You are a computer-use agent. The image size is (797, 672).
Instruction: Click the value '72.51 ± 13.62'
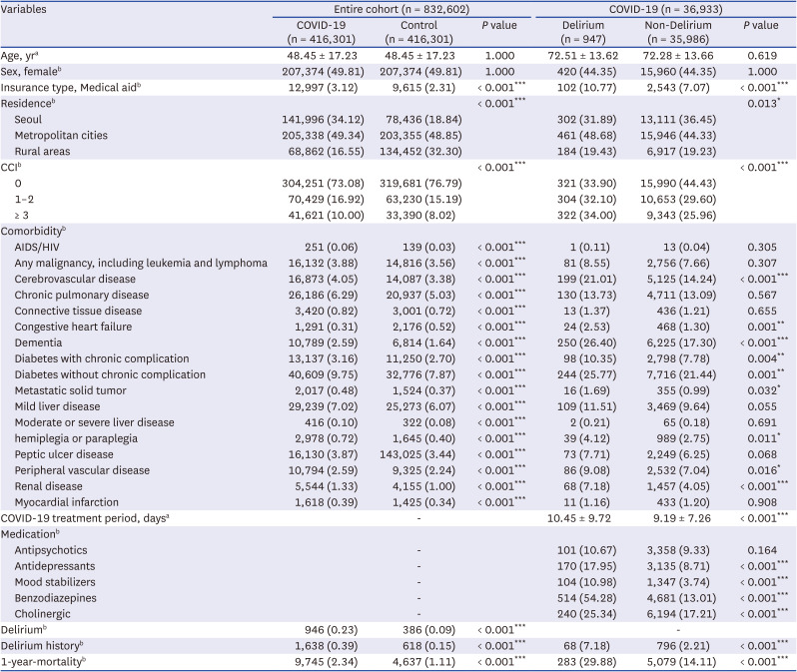click(x=583, y=56)
